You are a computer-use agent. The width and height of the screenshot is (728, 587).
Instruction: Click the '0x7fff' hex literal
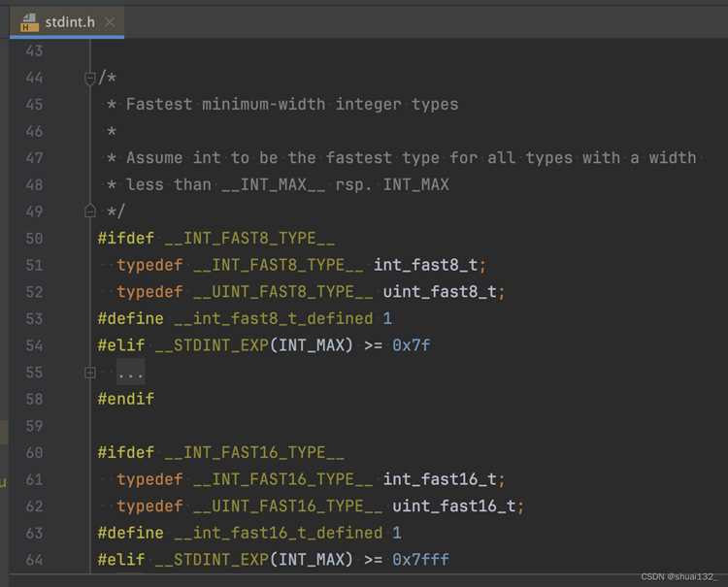[x=420, y=560]
